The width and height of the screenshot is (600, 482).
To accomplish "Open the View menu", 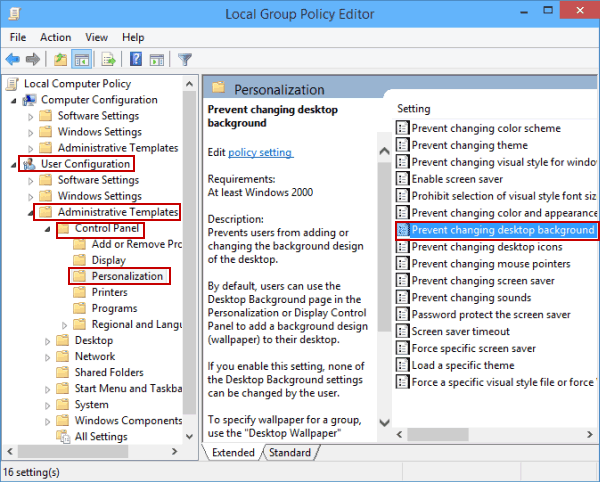I will [96, 37].
